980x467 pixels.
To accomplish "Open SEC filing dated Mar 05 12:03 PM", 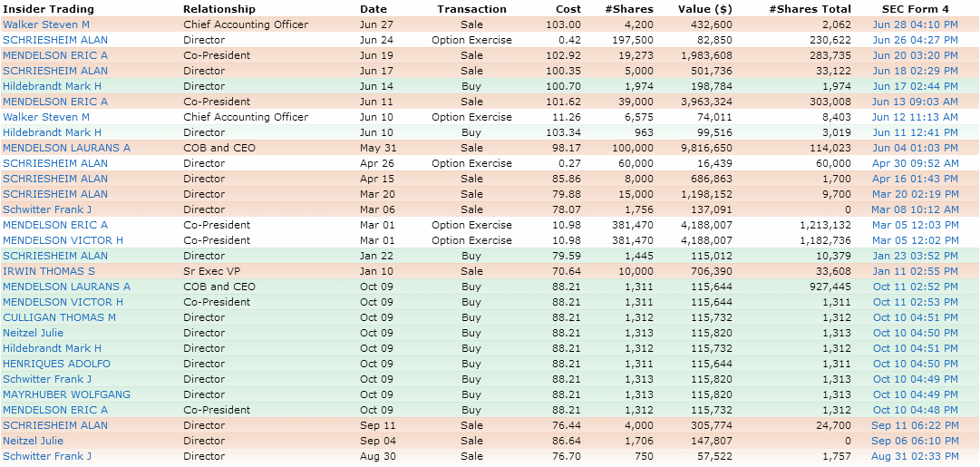I will click(915, 225).
